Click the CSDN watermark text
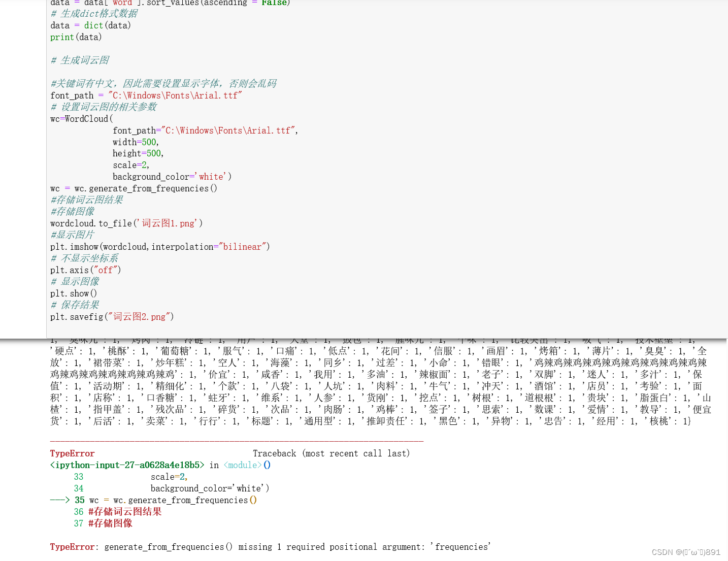This screenshot has height=561, width=728. [x=685, y=552]
